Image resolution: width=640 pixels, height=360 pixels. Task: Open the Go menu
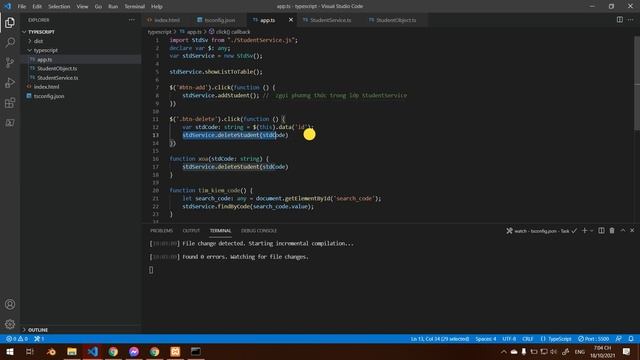pyautogui.click(x=98, y=6)
